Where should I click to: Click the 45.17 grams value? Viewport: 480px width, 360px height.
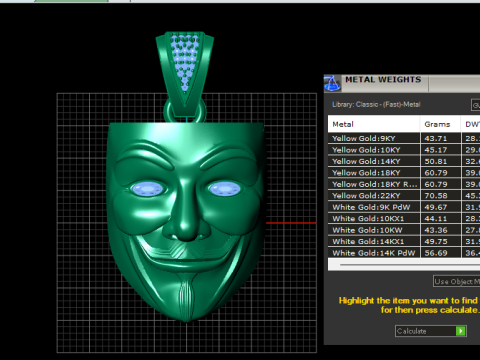point(436,150)
